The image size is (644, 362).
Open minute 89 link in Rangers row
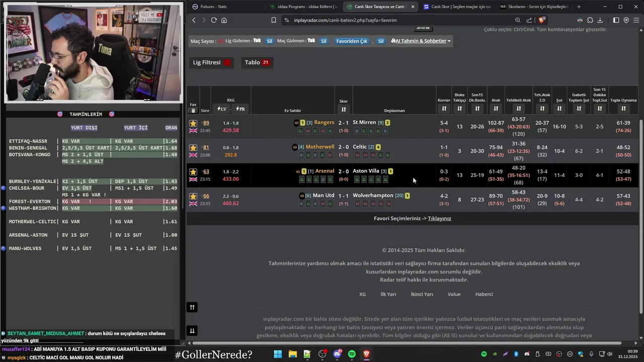206,123
